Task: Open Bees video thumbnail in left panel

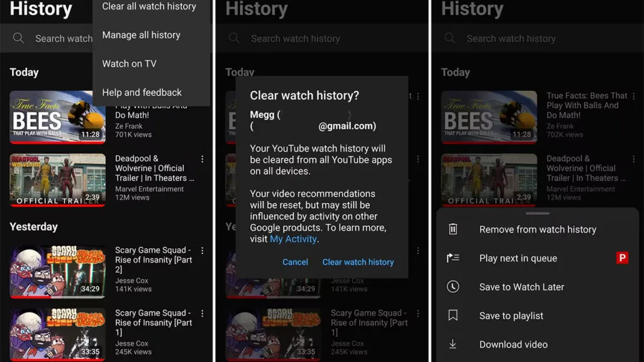Action: pyautogui.click(x=57, y=117)
